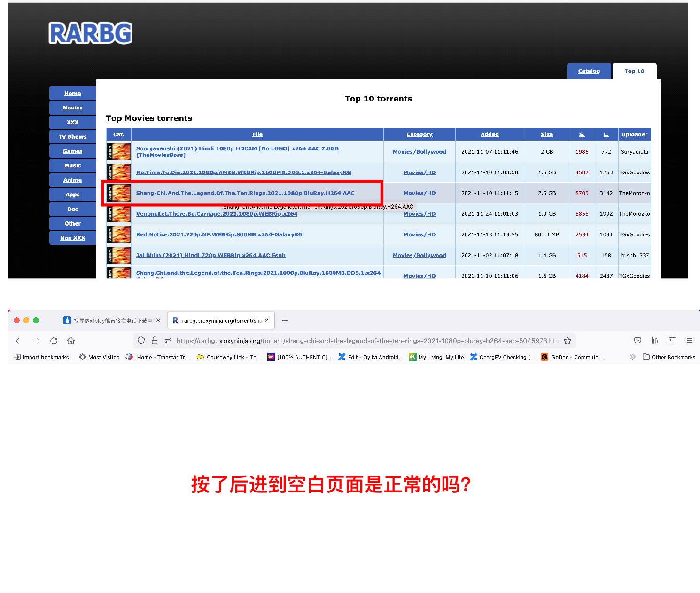Toggle the sidebar view icon
700x593 pixels.
click(x=672, y=341)
